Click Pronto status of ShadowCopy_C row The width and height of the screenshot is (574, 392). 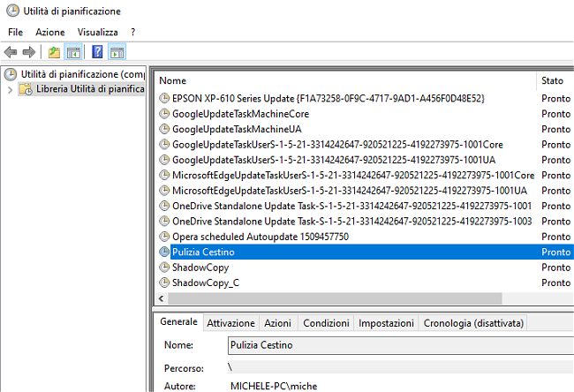click(555, 283)
